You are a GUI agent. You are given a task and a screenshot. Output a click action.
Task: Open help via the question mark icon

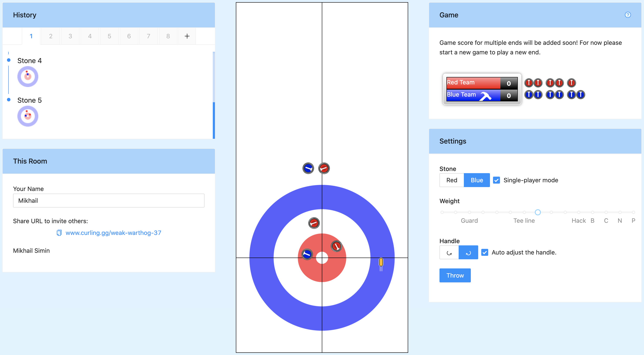coord(628,15)
